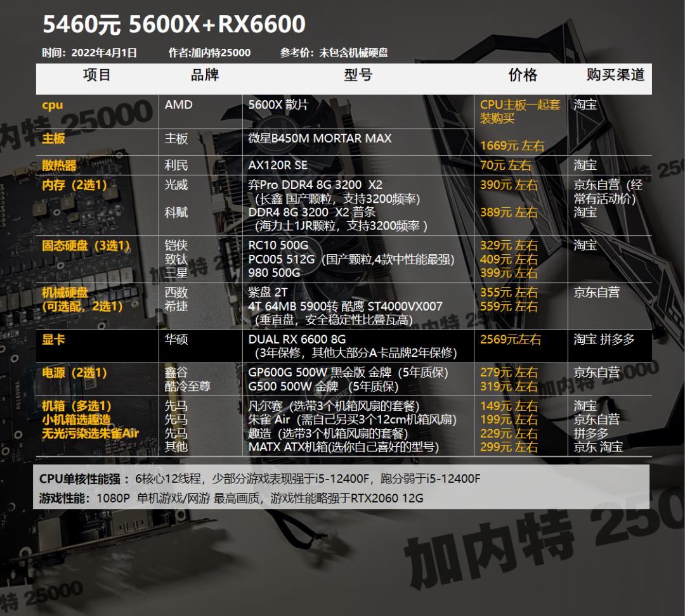Click the '品牌' column header
This screenshot has height=616, width=685.
coord(205,75)
